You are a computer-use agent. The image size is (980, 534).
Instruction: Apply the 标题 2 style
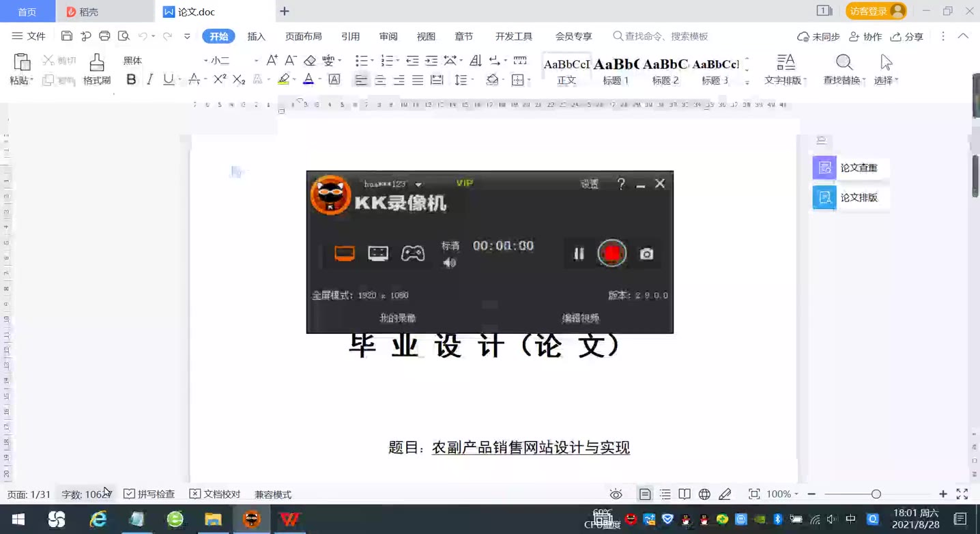[x=665, y=70]
